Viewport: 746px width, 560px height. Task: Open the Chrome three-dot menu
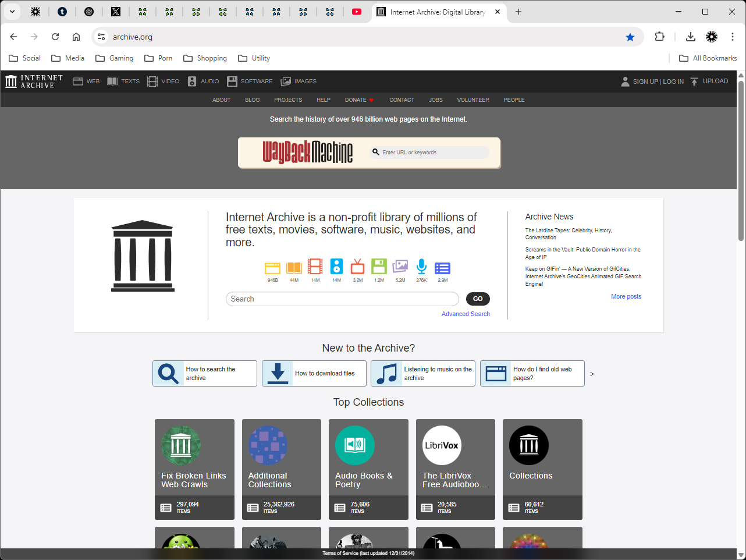733,37
